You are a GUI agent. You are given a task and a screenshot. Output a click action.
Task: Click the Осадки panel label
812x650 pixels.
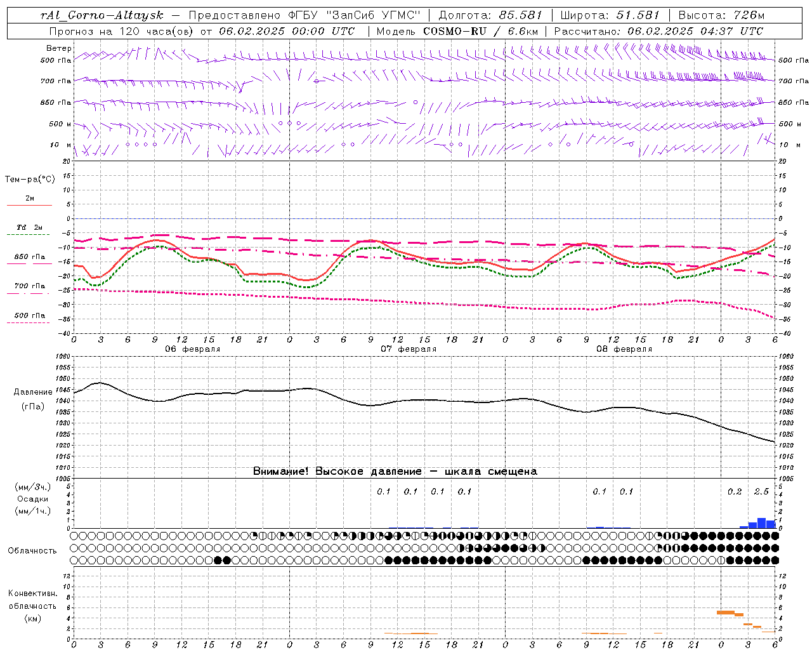click(33, 499)
